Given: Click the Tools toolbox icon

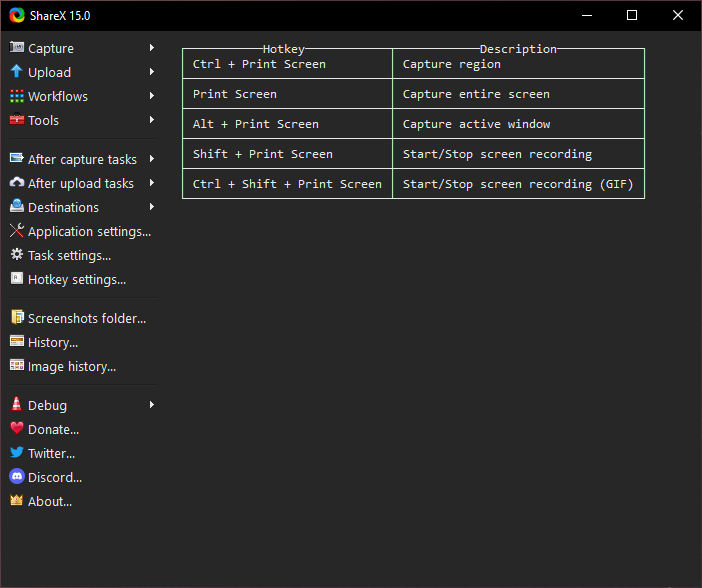Looking at the screenshot, I should tap(17, 120).
